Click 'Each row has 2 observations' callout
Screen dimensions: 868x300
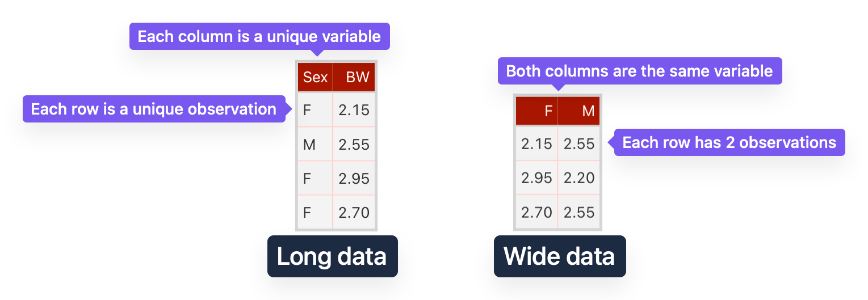pos(729,142)
